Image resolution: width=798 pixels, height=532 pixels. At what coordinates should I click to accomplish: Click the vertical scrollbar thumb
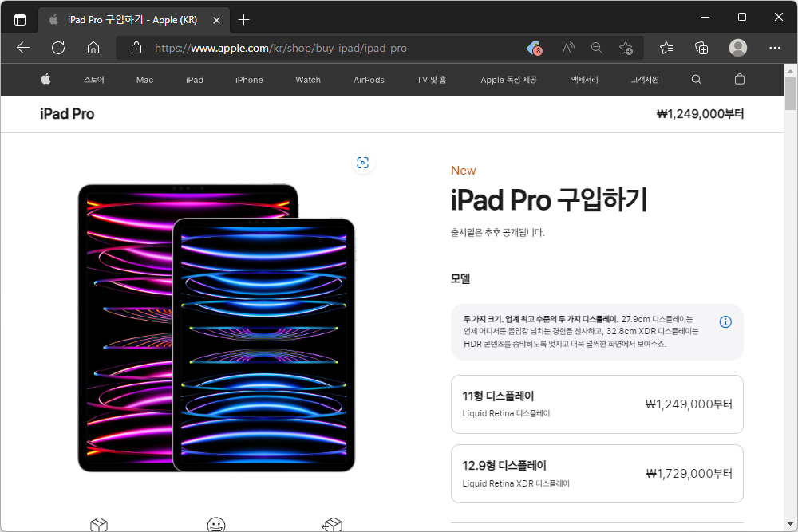790,93
